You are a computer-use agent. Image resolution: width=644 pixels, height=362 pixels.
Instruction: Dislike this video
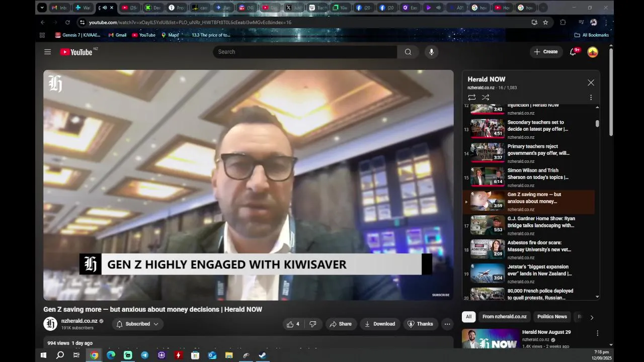[312, 324]
